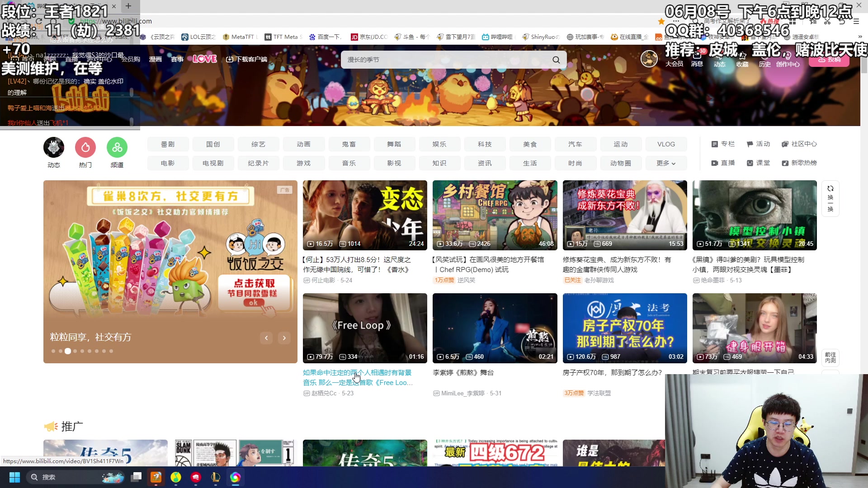Select the 科技 category

click(x=485, y=144)
